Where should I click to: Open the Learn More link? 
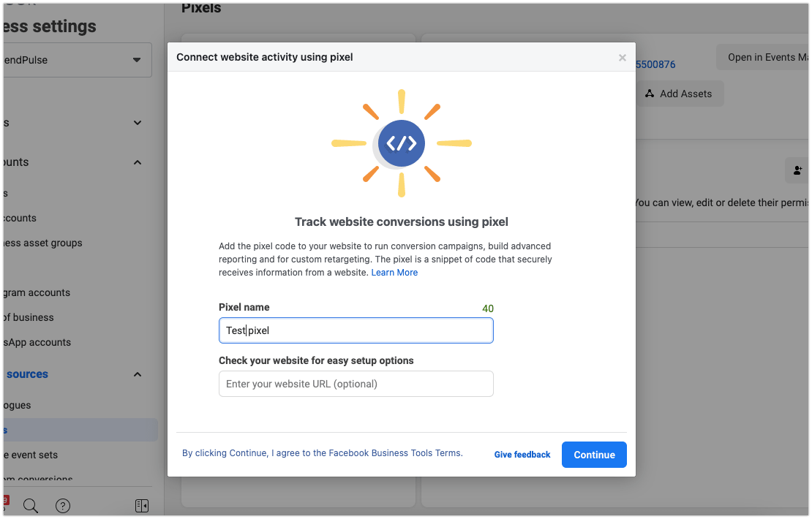[394, 273]
